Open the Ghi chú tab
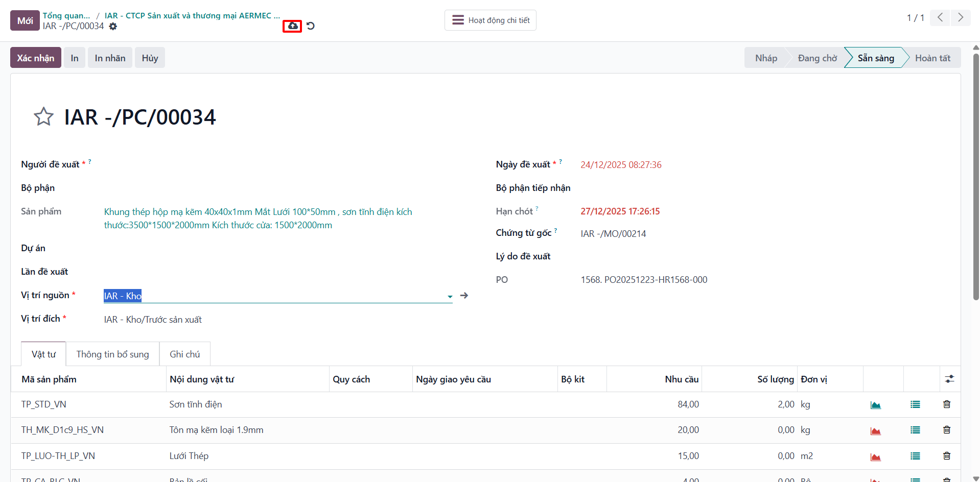This screenshot has height=482, width=980. [185, 354]
